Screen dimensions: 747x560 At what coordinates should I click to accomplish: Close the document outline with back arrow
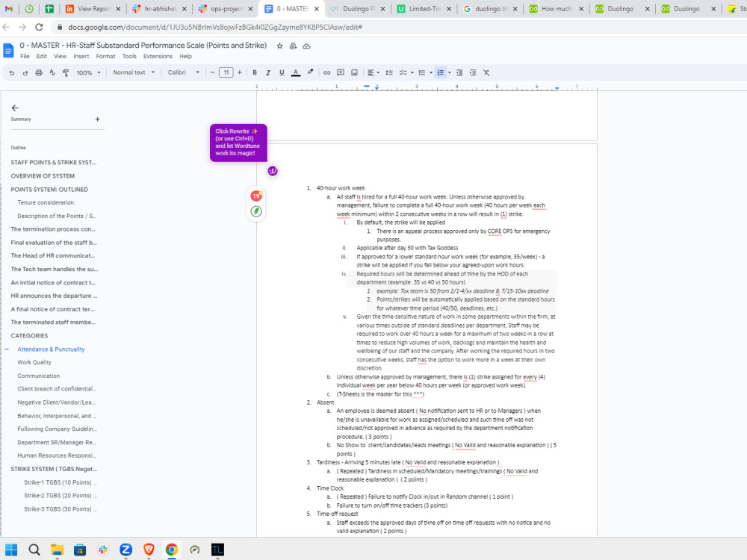pos(15,108)
